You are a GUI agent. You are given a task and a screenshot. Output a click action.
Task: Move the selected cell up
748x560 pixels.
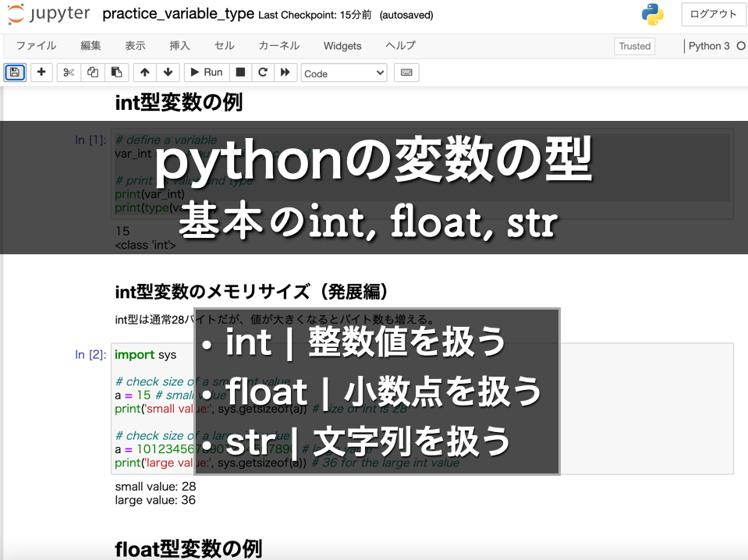[x=144, y=72]
